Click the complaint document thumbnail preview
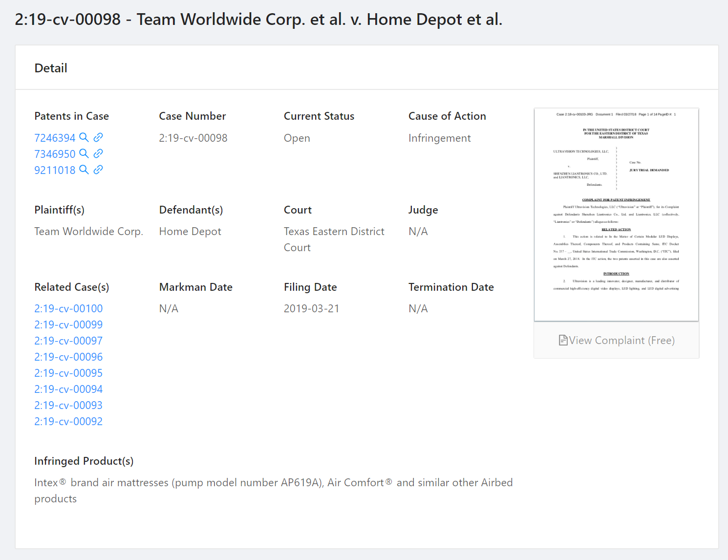Screen dimensions: 728x560 617,215
